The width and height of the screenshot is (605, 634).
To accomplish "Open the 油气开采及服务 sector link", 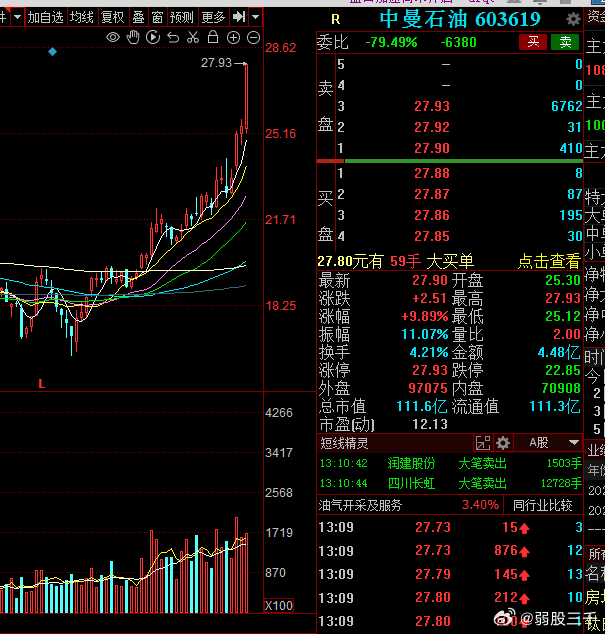I will coord(360,505).
